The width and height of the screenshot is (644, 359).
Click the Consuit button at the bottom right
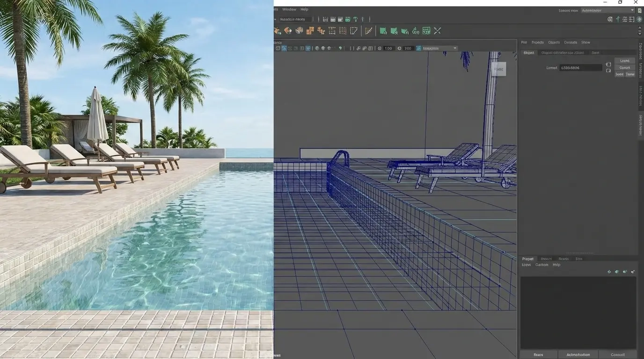coord(617,354)
